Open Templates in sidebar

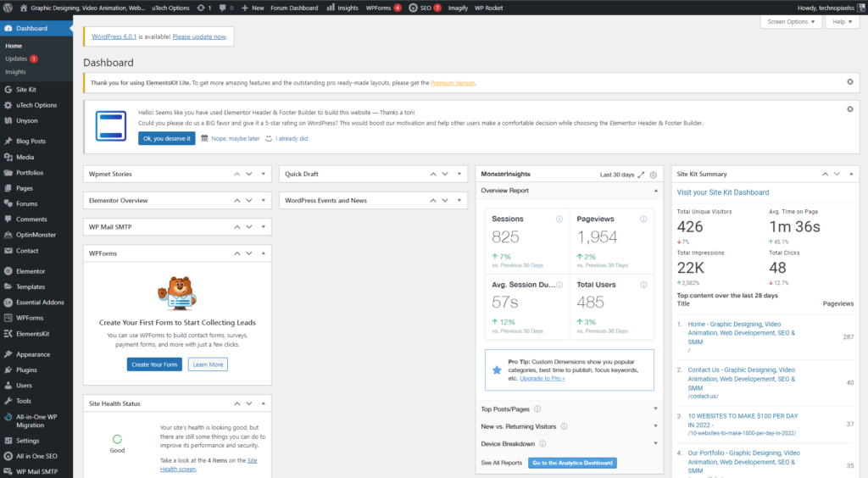pos(31,286)
